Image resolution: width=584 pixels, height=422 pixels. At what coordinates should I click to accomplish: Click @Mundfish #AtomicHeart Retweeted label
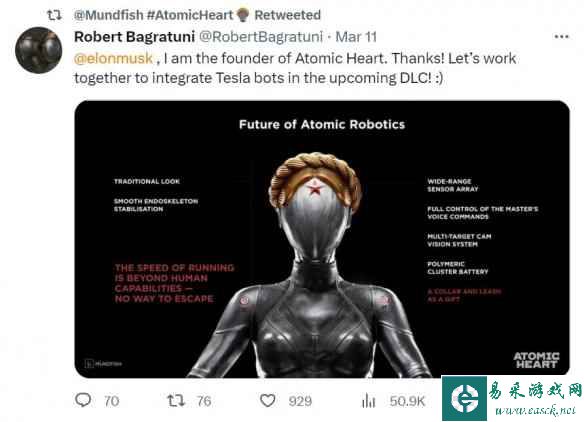[x=197, y=15]
